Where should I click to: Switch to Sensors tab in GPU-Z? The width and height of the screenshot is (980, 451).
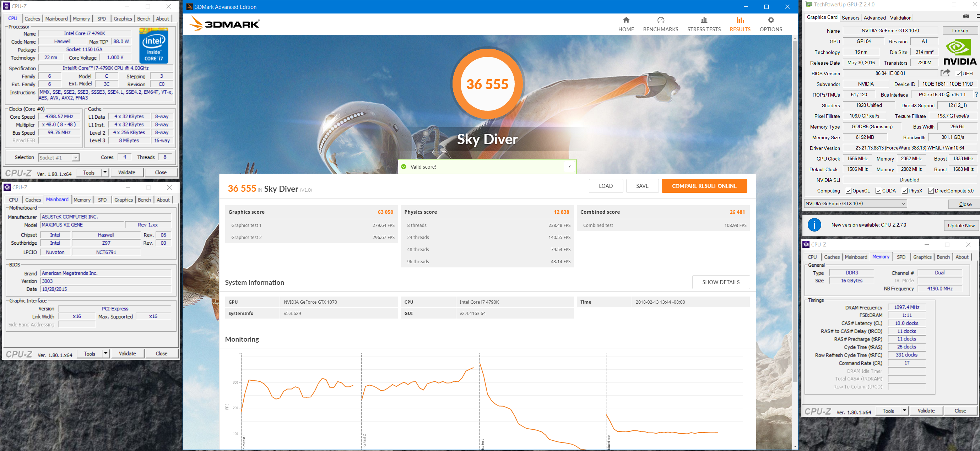850,18
